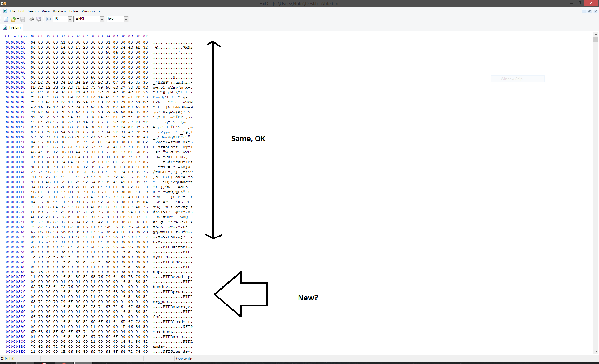The image size is (599, 364).
Task: Open a file using the folder icon
Action: pyautogui.click(x=13, y=19)
